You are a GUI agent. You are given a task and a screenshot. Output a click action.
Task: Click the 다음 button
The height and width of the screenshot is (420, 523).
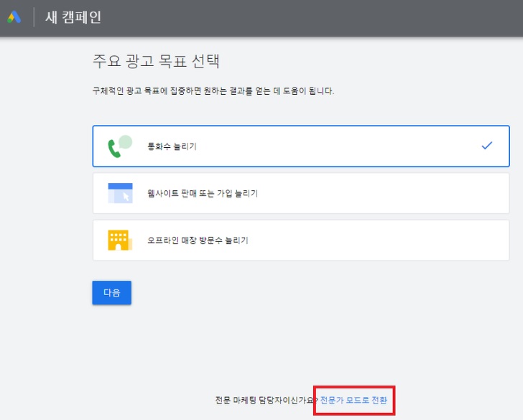pyautogui.click(x=112, y=293)
